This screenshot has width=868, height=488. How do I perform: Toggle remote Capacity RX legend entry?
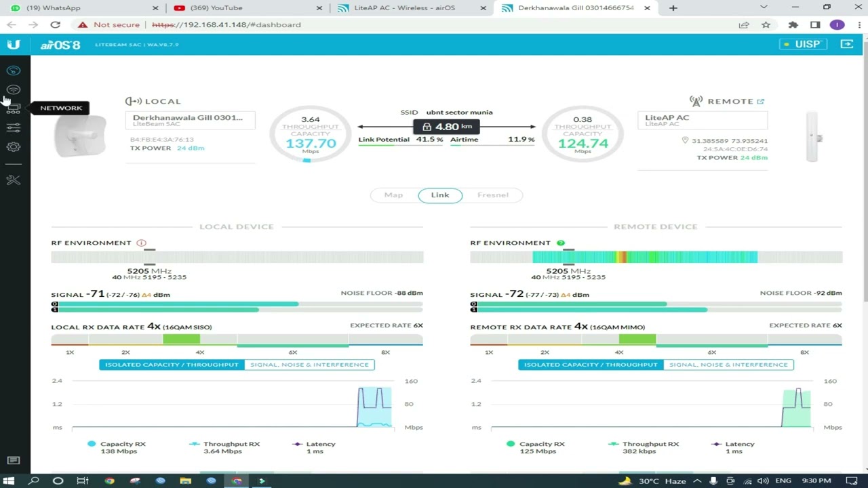(x=536, y=447)
